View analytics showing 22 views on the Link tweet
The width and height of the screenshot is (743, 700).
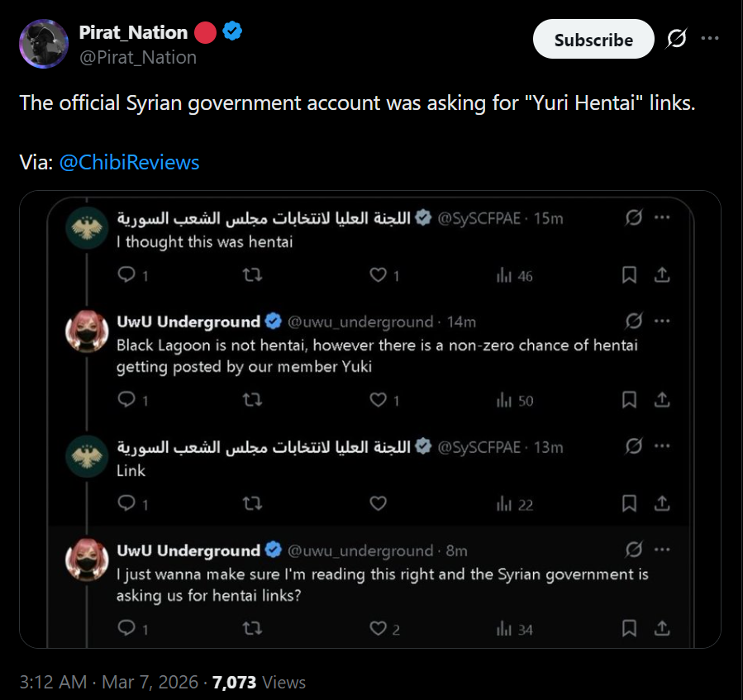[x=515, y=504]
